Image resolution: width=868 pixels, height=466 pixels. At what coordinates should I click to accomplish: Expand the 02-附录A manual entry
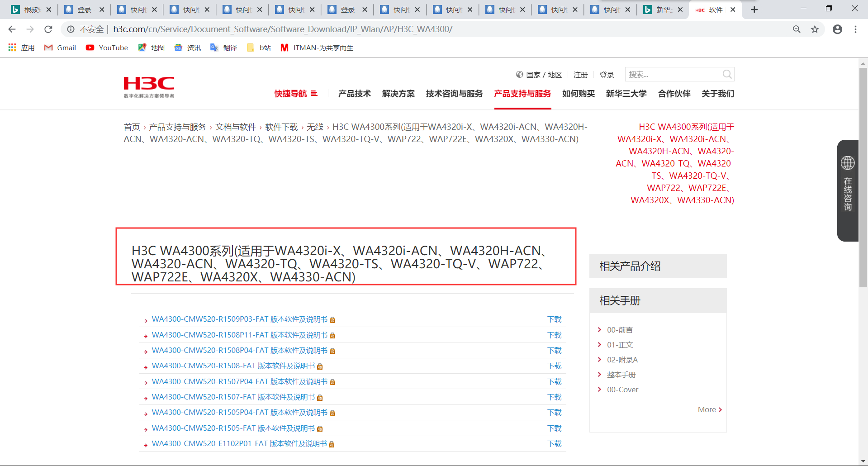click(622, 360)
